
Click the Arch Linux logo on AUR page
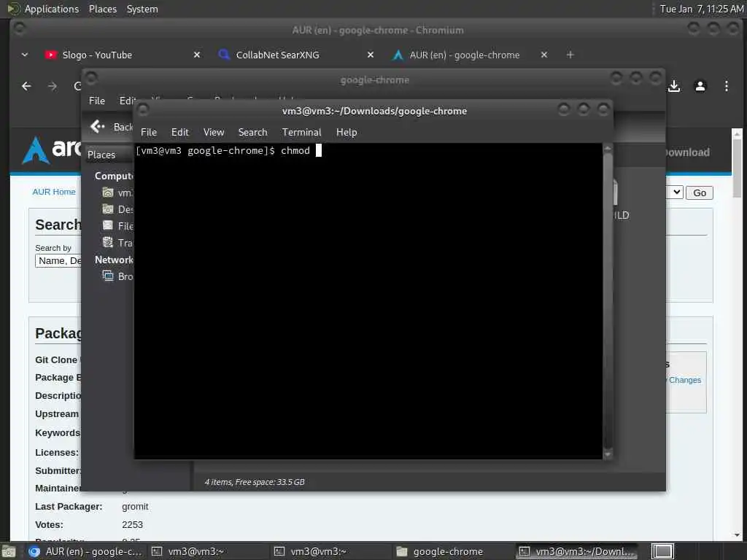[52, 150]
